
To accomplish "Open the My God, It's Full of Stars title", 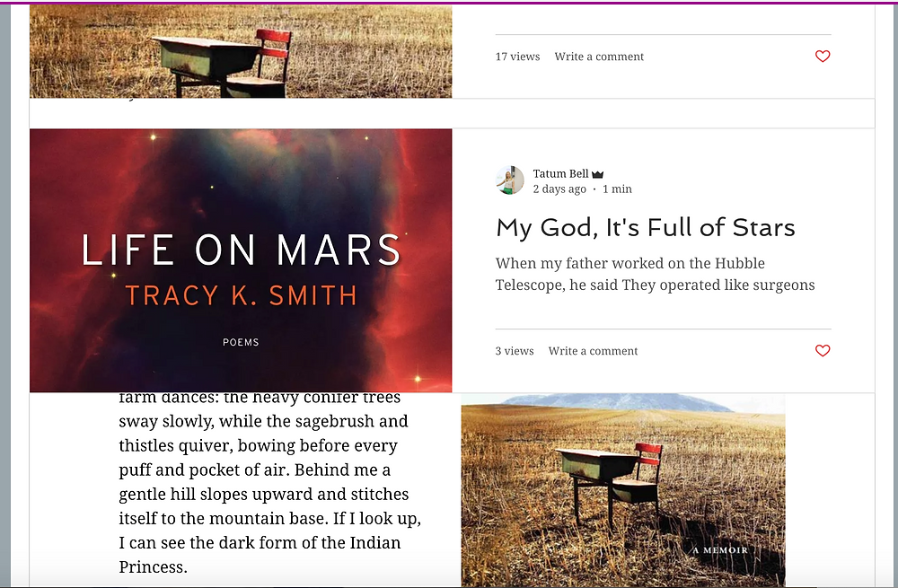I will [646, 227].
